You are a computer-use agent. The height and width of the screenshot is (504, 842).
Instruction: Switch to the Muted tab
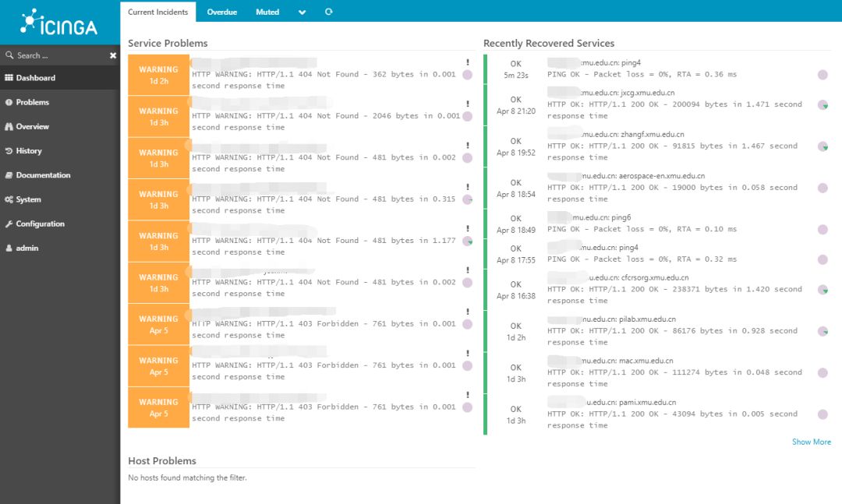click(x=267, y=12)
